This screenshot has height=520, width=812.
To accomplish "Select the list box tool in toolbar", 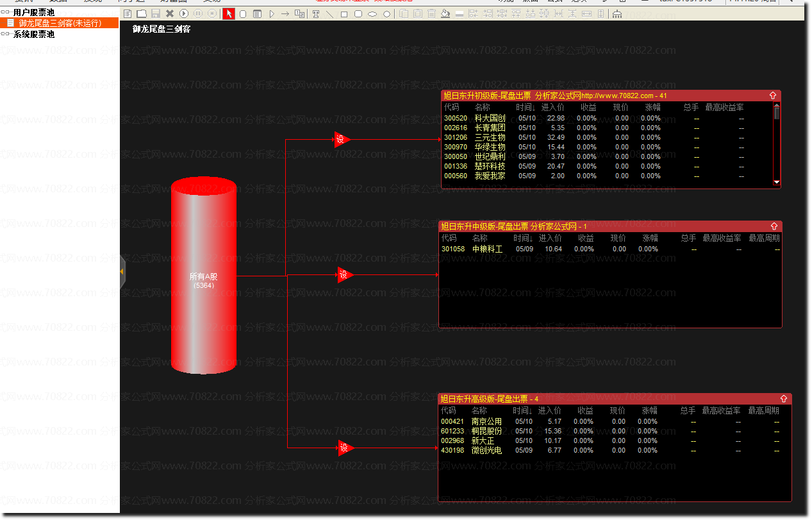I will pos(257,13).
